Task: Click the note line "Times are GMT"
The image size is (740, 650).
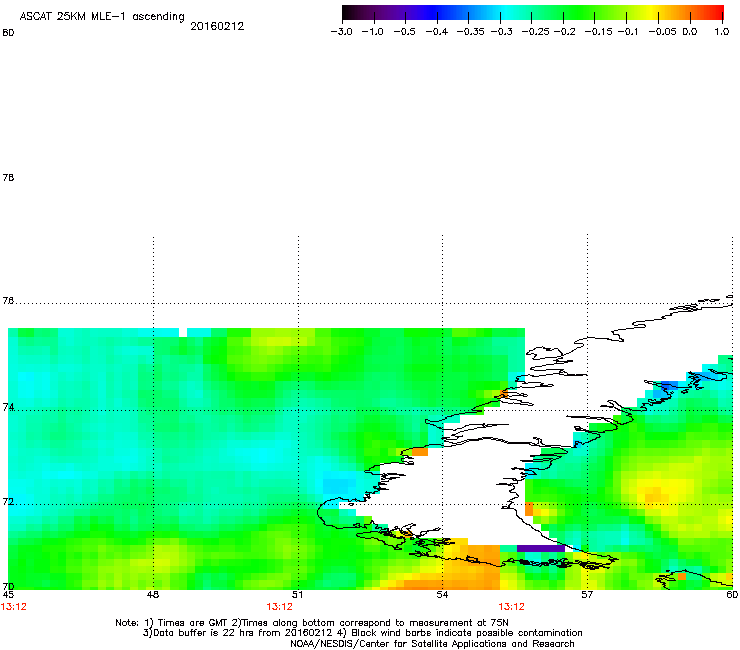Action: [312, 623]
